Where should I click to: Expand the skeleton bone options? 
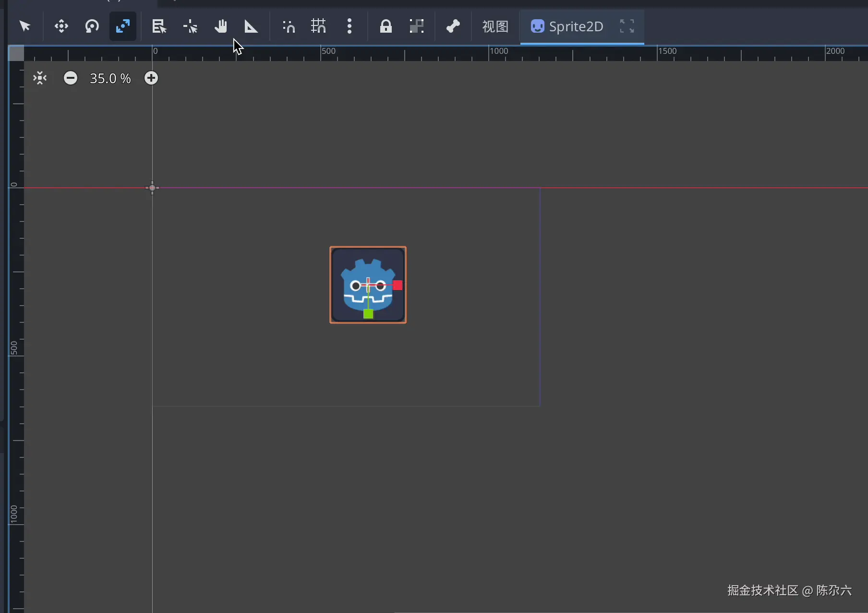coord(453,26)
